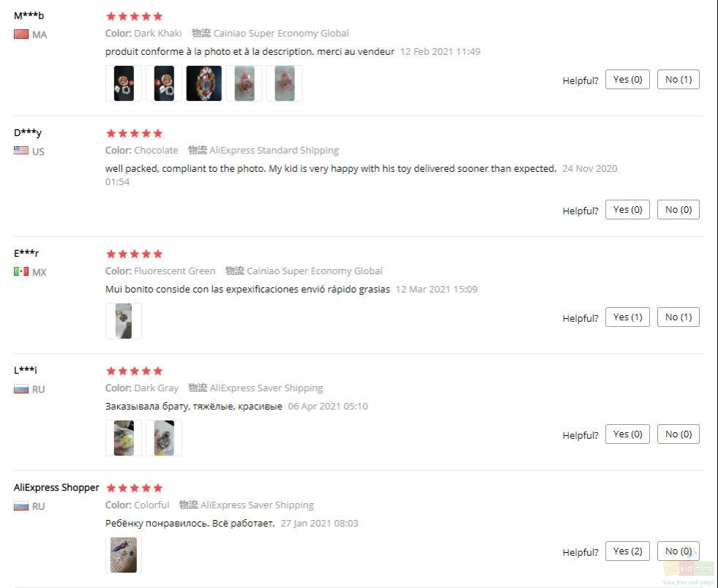The height and width of the screenshot is (588, 718).
Task: Click the Russia flag under AliExpress Shopper
Action: (21, 506)
